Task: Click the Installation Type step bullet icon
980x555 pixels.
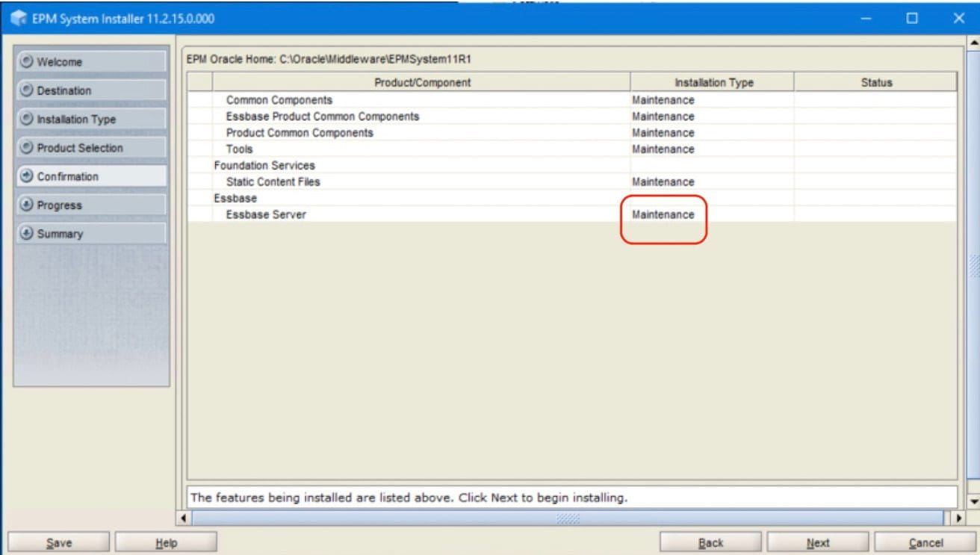Action: (27, 120)
